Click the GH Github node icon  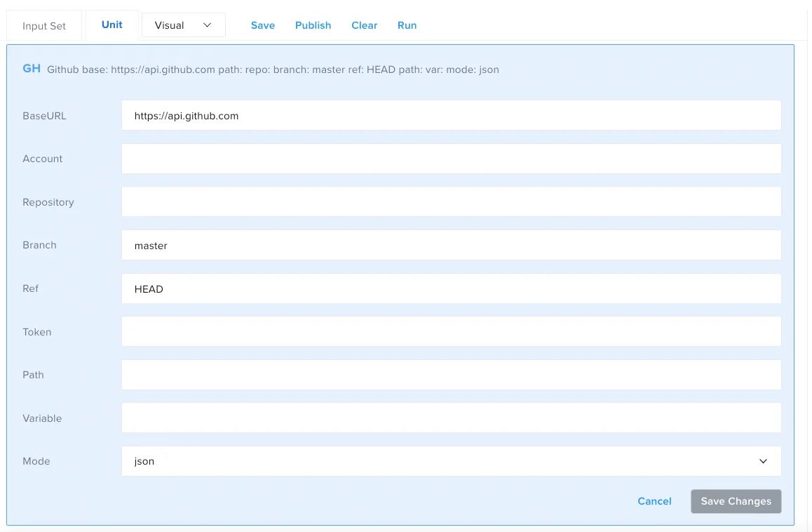point(31,68)
